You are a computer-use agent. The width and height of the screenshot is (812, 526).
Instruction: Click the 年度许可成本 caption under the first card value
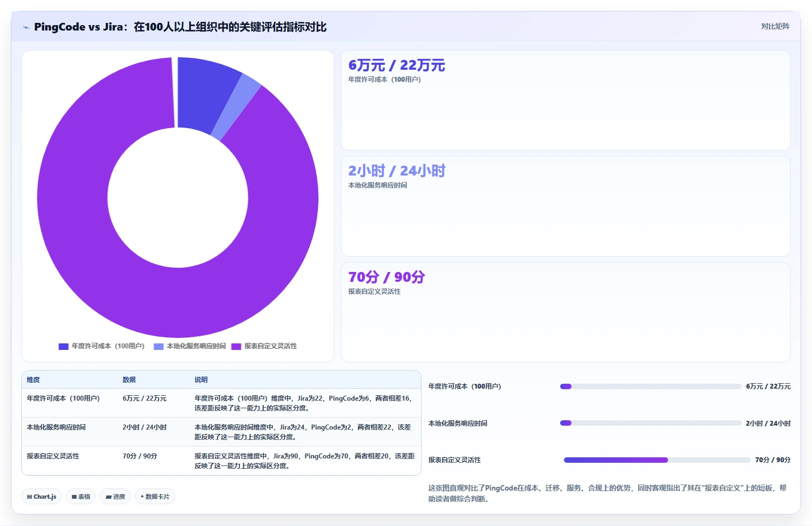[x=384, y=80]
